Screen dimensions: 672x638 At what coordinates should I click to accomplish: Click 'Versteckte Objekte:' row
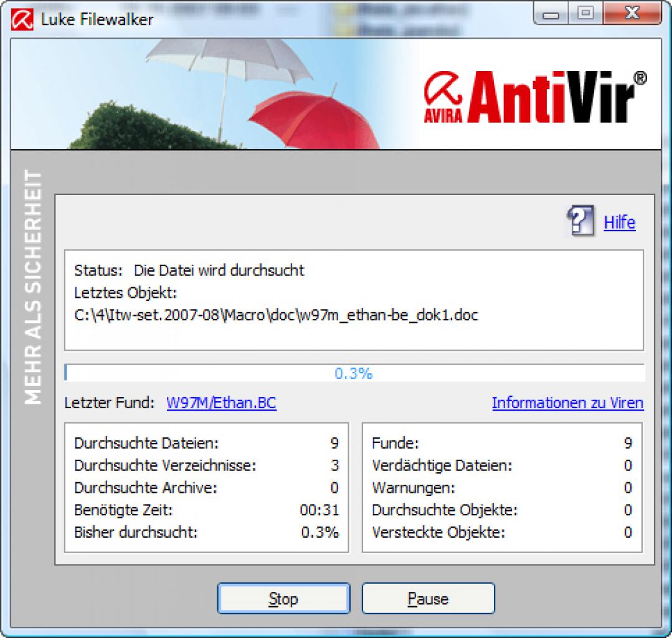click(502, 532)
